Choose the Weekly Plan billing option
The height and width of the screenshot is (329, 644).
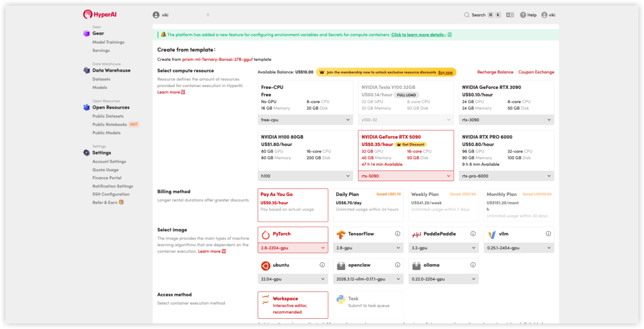point(444,205)
